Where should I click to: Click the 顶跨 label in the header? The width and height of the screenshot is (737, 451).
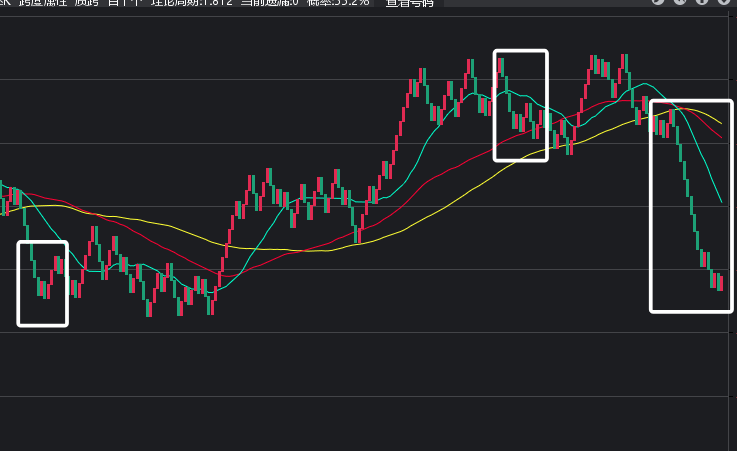click(87, 4)
